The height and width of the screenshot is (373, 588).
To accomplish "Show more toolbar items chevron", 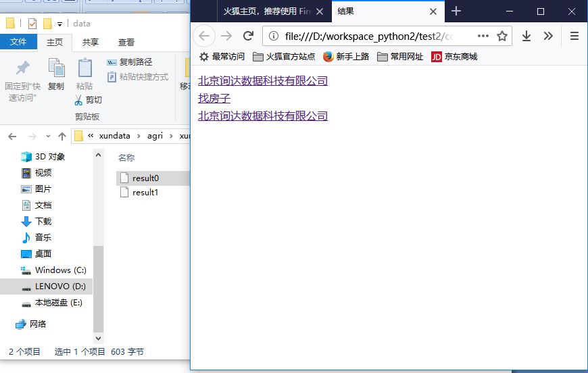I will (x=548, y=36).
